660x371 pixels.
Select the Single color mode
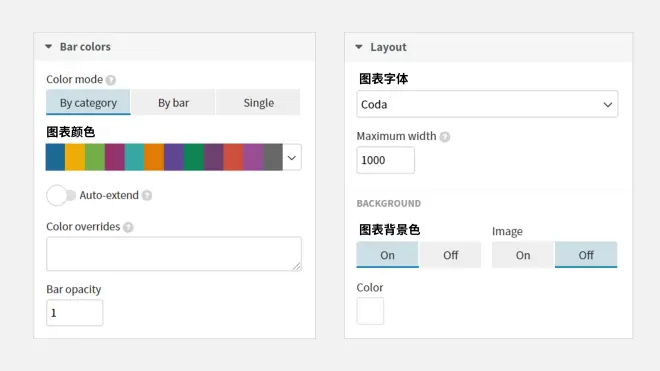[258, 102]
